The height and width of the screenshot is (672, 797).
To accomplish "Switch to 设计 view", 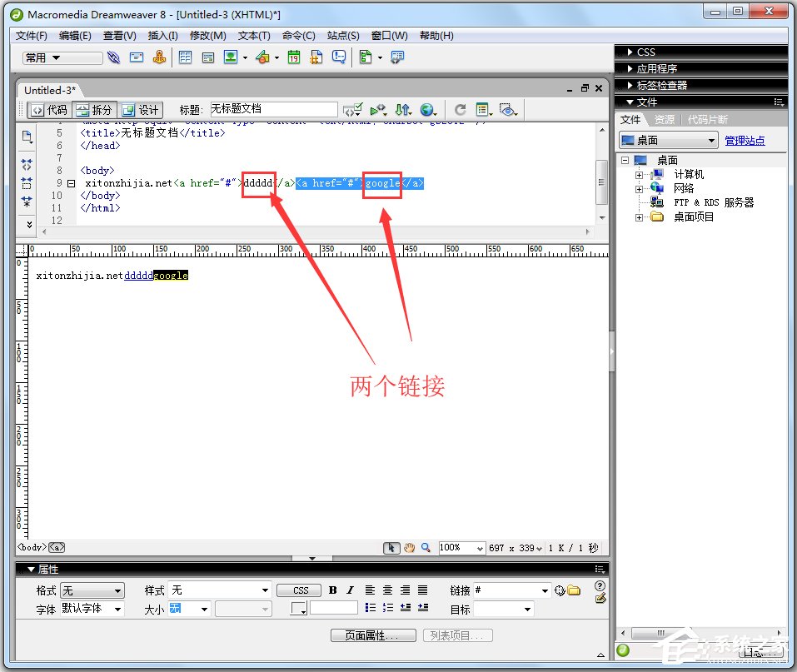I will tap(142, 109).
